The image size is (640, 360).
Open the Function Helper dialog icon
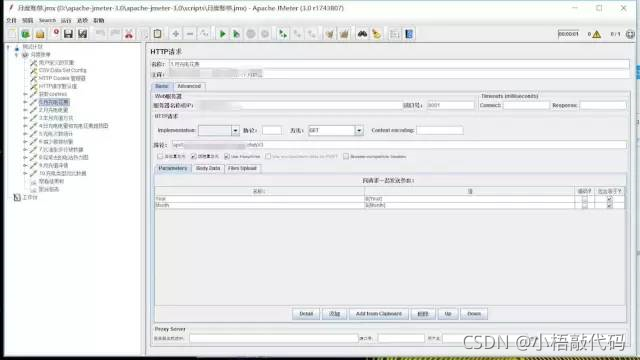pos(394,34)
